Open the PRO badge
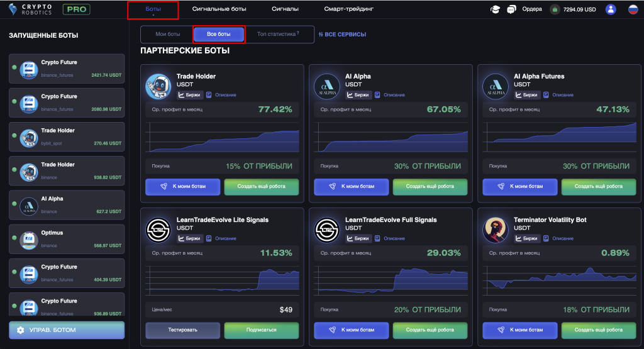This screenshot has height=349, width=644. [76, 9]
